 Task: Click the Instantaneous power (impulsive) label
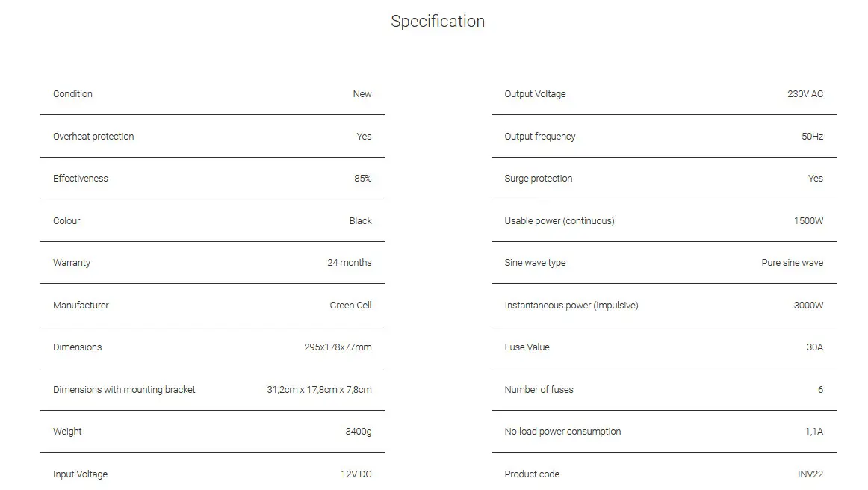571,306
